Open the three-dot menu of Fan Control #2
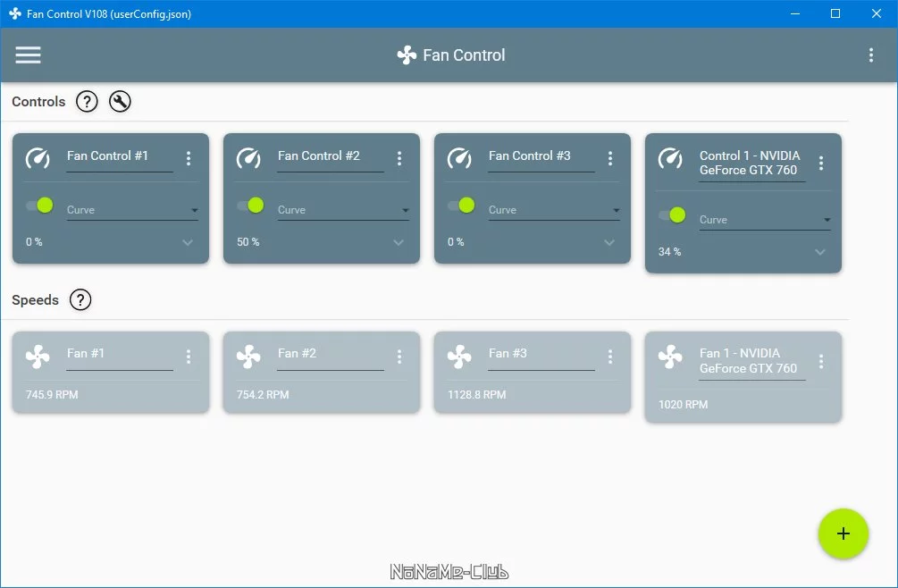Screen dimensions: 898x588 coord(399,158)
